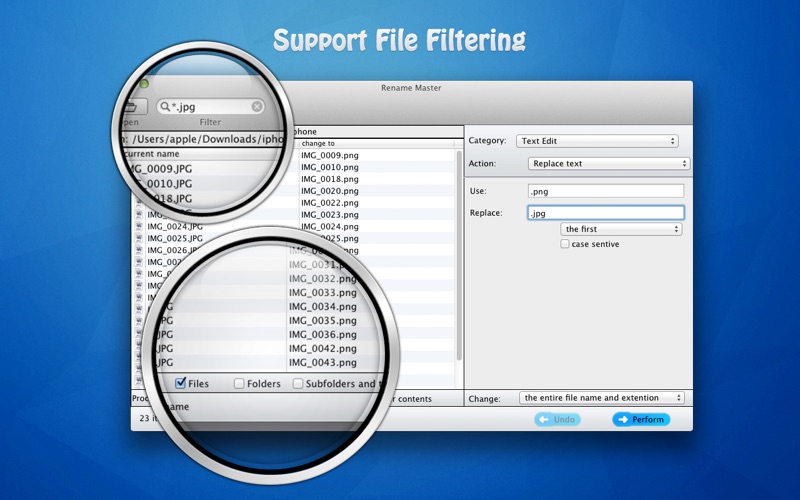The height and width of the screenshot is (500, 800).
Task: Toggle the Subfolders checkbox
Action: coord(298,383)
